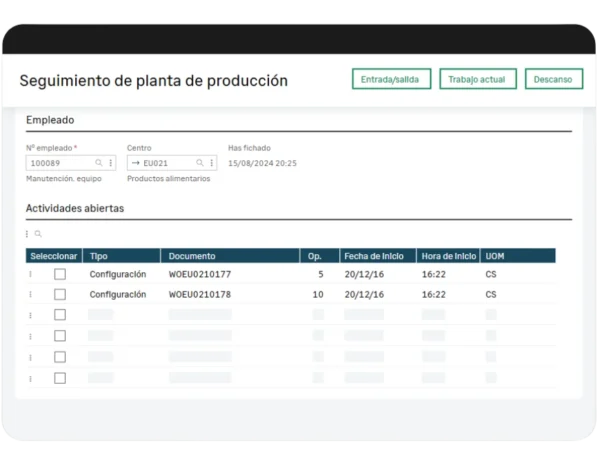Open the Trabajo actual button

tap(478, 79)
